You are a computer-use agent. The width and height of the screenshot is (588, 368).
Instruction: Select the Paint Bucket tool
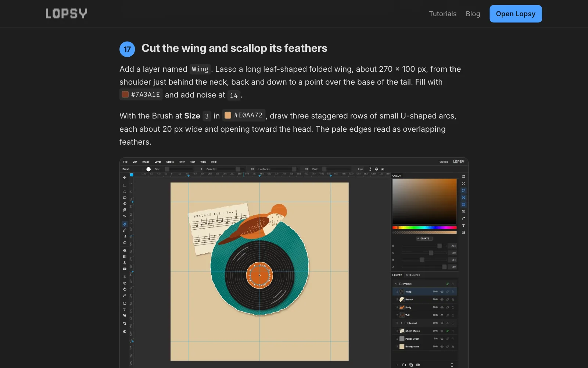tap(125, 250)
